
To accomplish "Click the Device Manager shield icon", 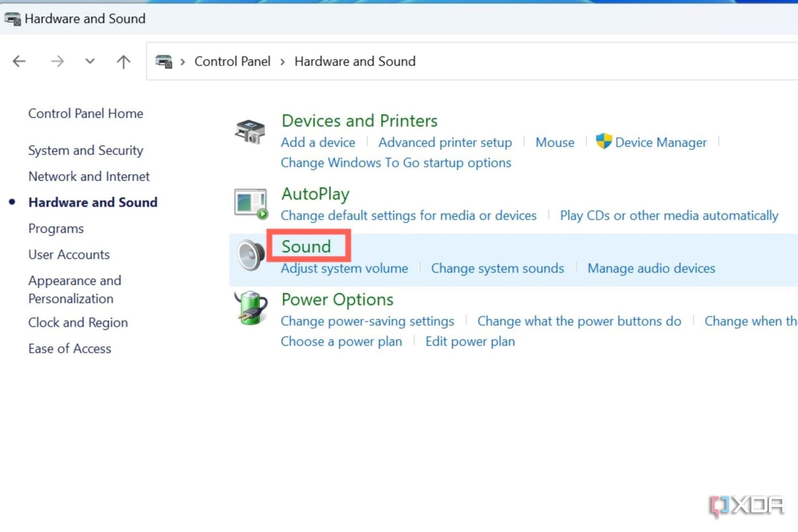I will 604,142.
